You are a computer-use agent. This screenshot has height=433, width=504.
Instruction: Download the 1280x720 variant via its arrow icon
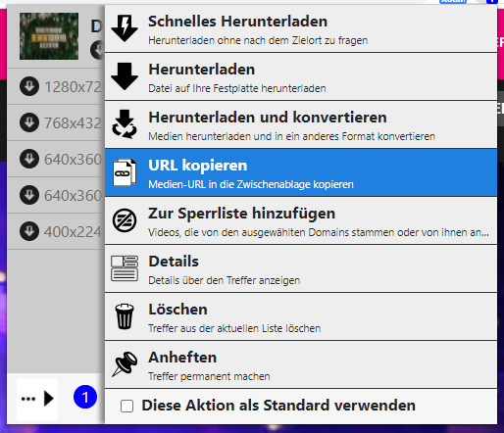(29, 86)
